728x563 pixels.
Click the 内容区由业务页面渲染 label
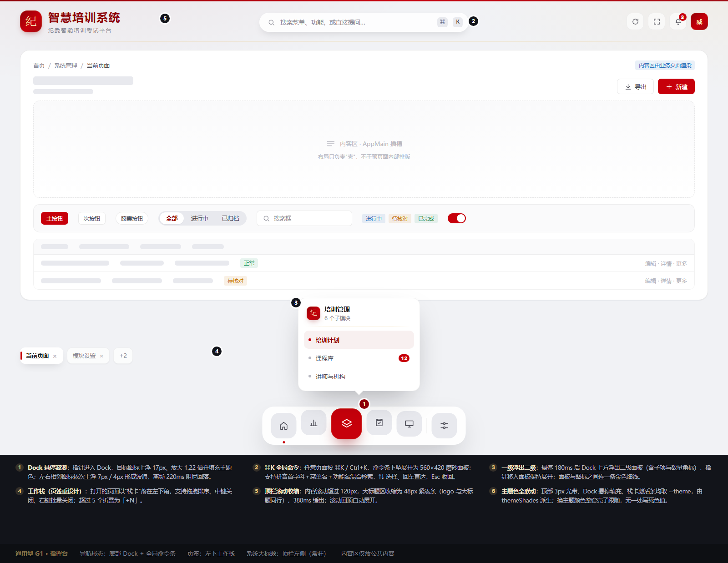[x=665, y=65]
